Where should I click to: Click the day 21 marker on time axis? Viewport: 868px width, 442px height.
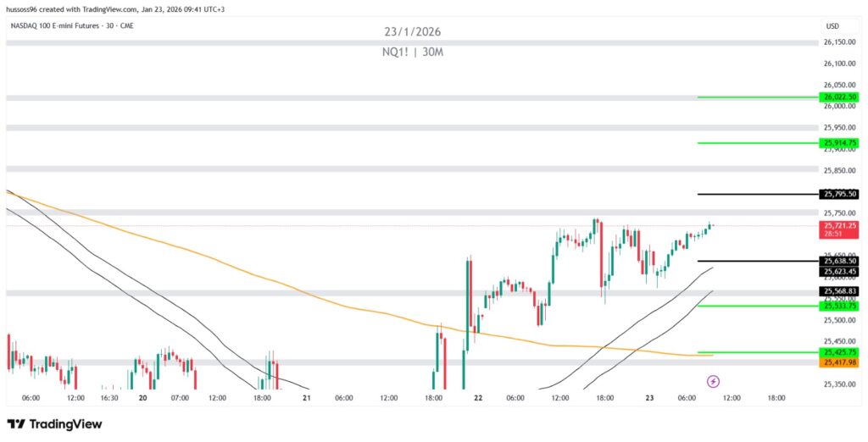tap(306, 397)
